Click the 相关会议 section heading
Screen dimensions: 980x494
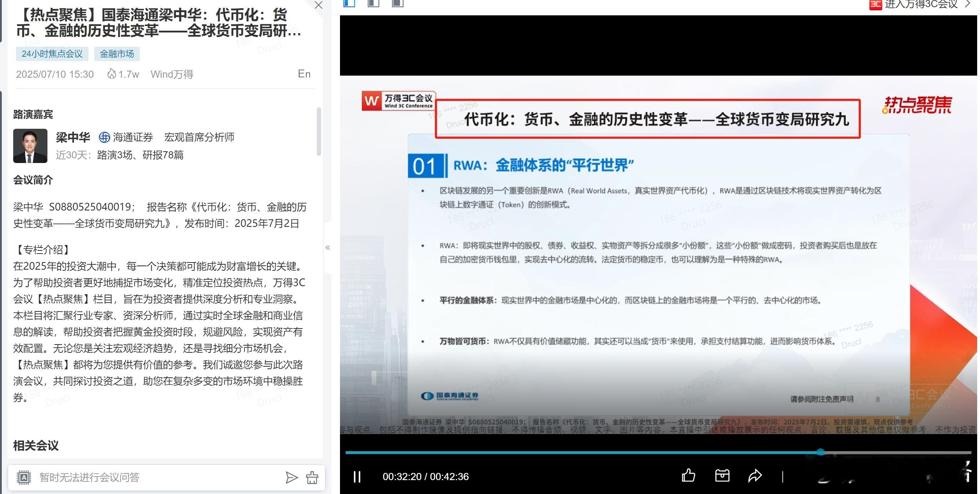(x=36, y=445)
